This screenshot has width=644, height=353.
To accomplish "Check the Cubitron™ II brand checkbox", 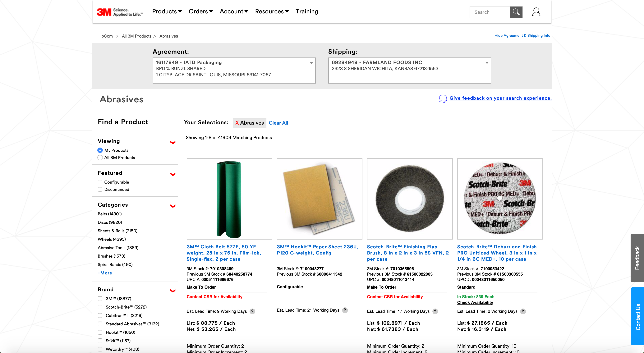I will (100, 315).
